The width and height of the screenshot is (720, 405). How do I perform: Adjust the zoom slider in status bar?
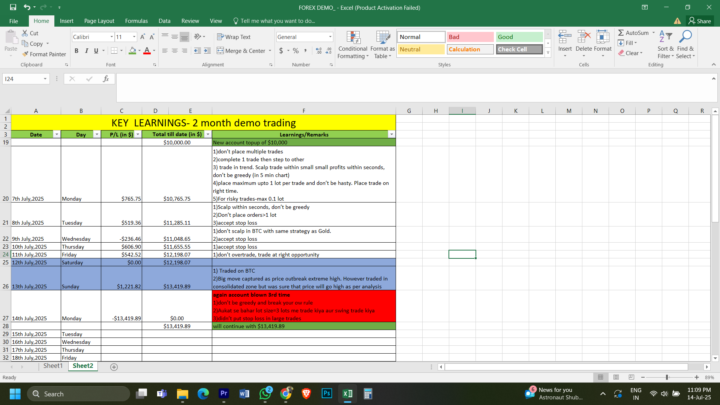click(x=667, y=377)
